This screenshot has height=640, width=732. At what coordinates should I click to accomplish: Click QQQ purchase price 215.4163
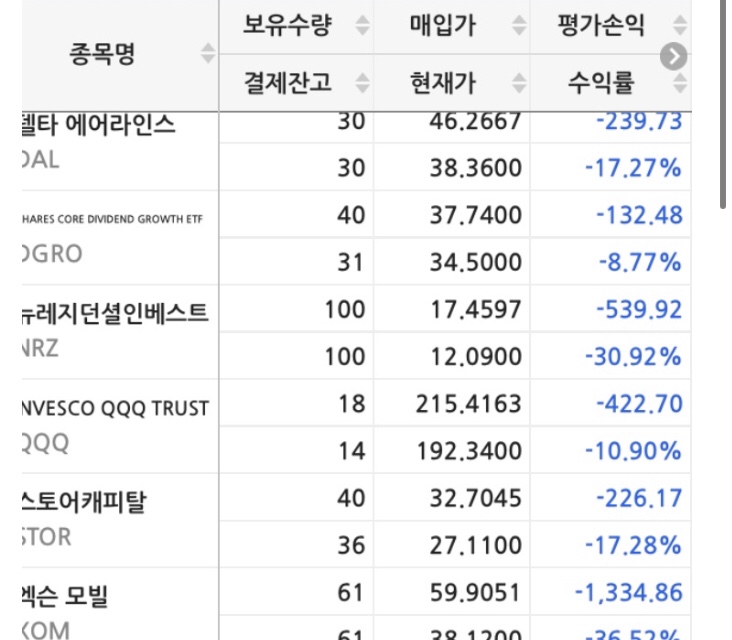(x=469, y=404)
